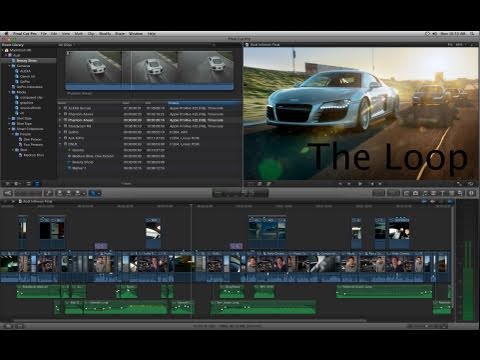Click the Play button under the viewer

point(360,184)
